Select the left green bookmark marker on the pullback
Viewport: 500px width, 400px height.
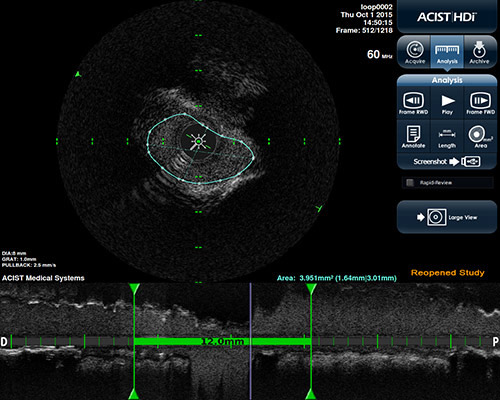point(134,289)
